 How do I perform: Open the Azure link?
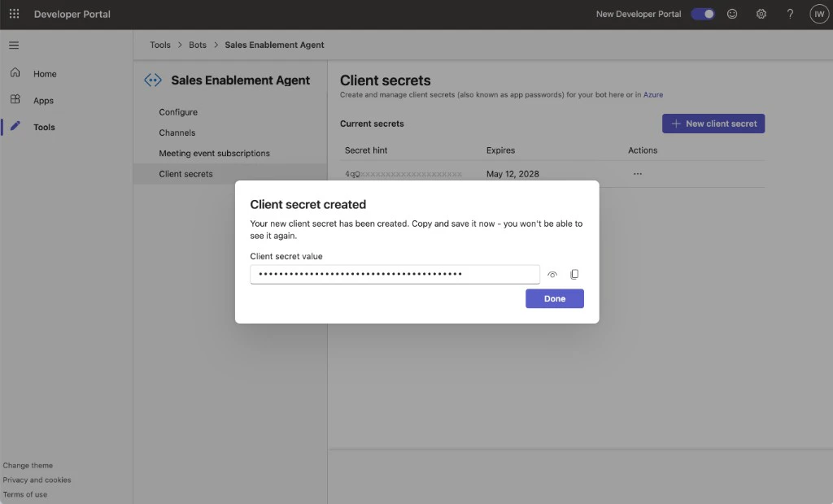pyautogui.click(x=653, y=94)
